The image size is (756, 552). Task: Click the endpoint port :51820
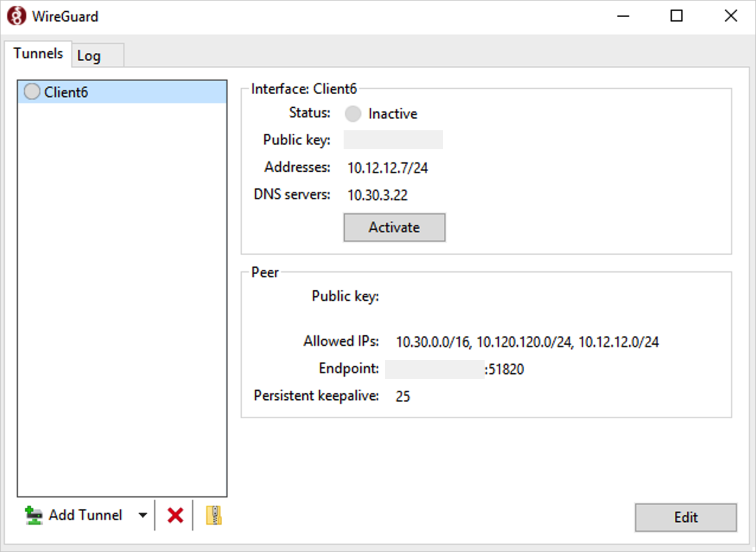pos(504,370)
